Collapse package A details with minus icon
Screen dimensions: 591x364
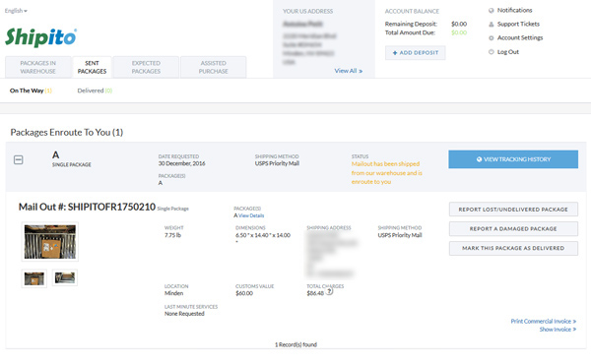coord(19,160)
